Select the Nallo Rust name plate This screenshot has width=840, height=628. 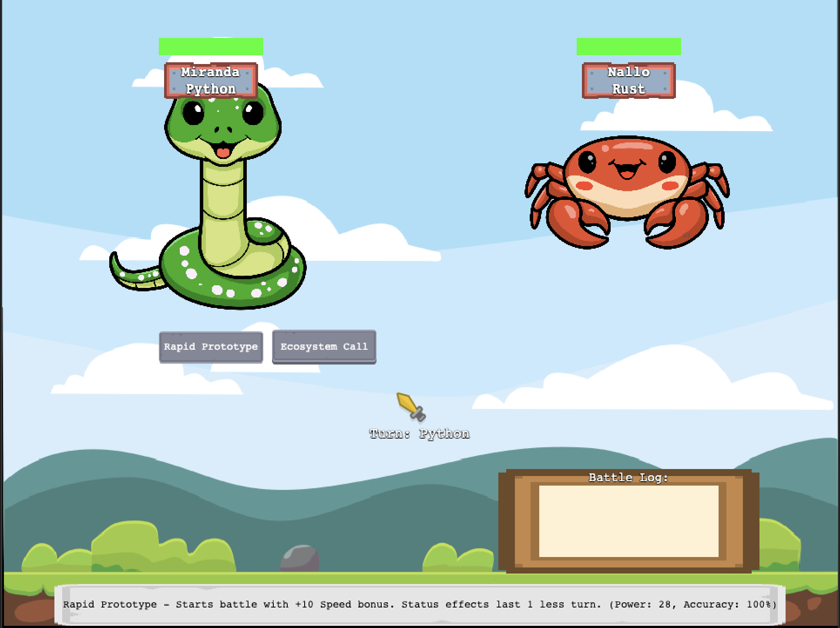(x=629, y=81)
